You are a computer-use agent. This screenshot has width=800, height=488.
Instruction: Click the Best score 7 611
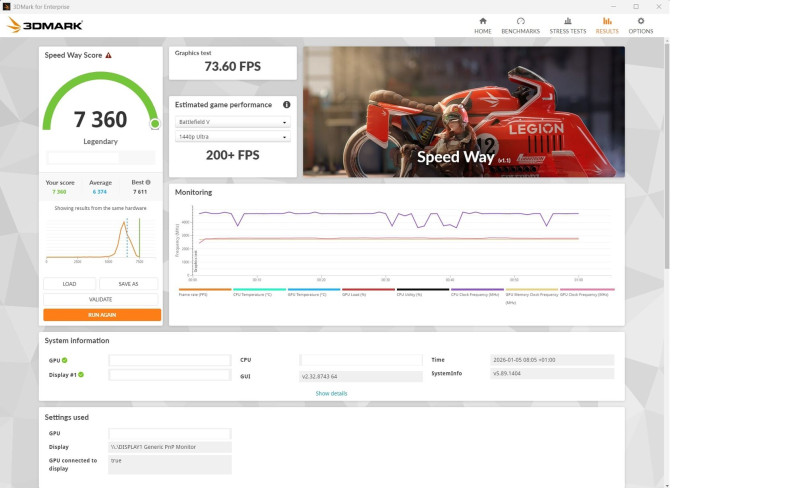pyautogui.click(x=140, y=192)
